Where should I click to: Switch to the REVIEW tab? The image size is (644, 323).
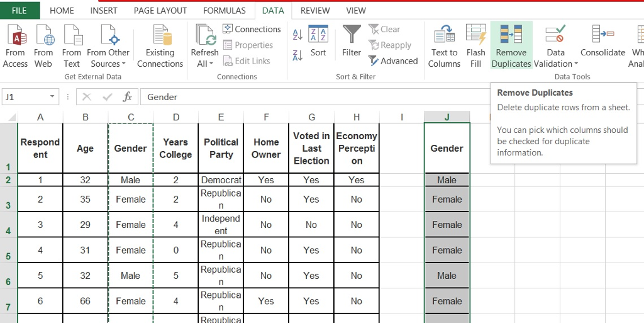315,11
